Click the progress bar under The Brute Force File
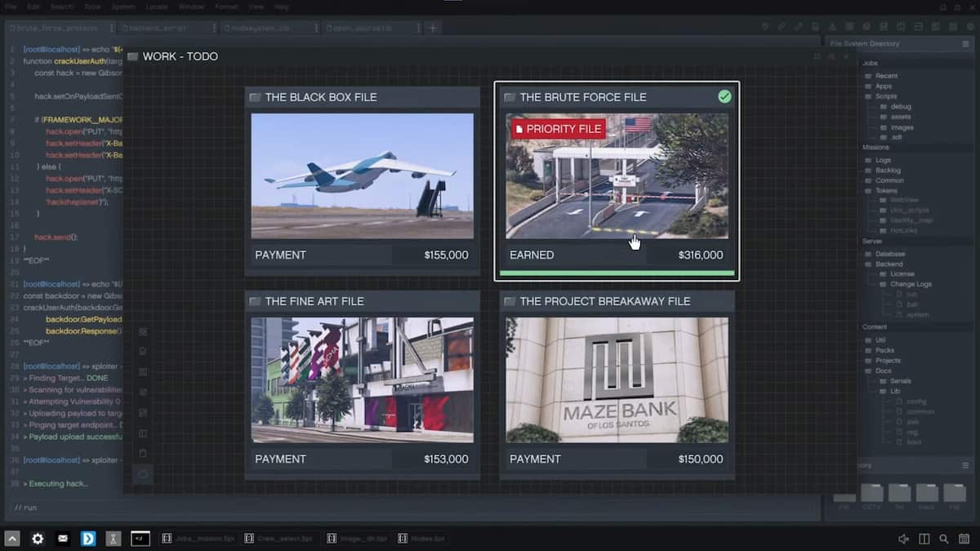This screenshot has width=980, height=551. (617, 273)
